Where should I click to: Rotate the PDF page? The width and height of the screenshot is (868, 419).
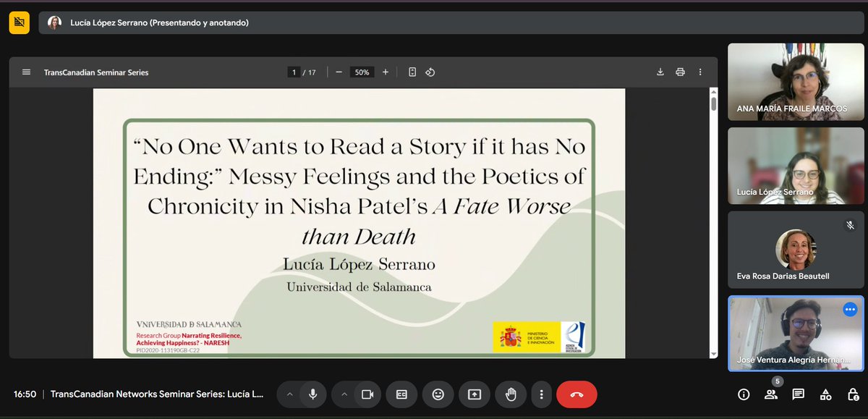pos(430,72)
